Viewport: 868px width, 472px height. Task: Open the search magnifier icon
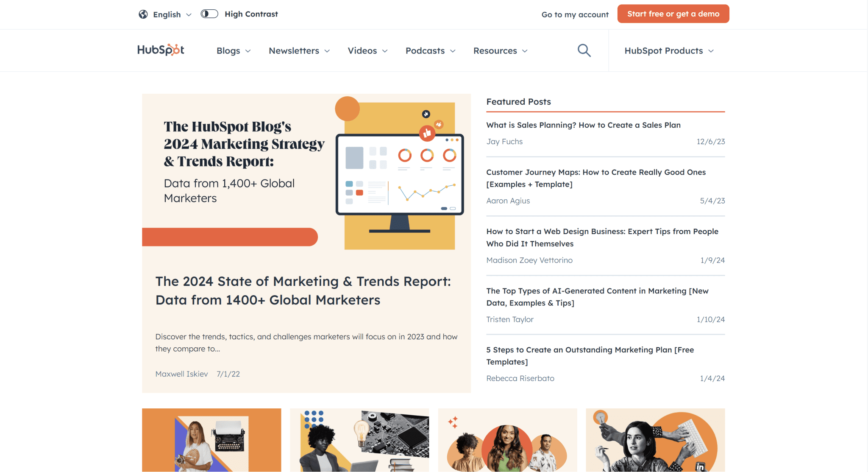[x=584, y=50]
